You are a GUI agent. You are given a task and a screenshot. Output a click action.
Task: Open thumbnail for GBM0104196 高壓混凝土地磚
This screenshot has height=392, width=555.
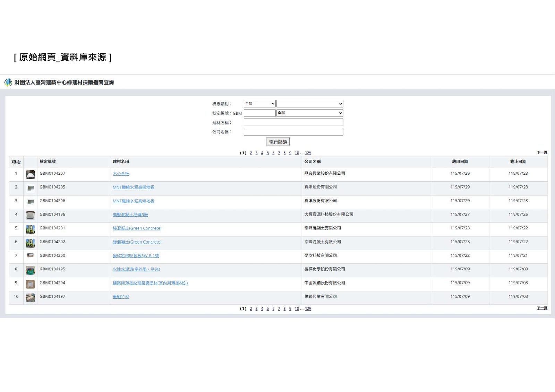30,216
